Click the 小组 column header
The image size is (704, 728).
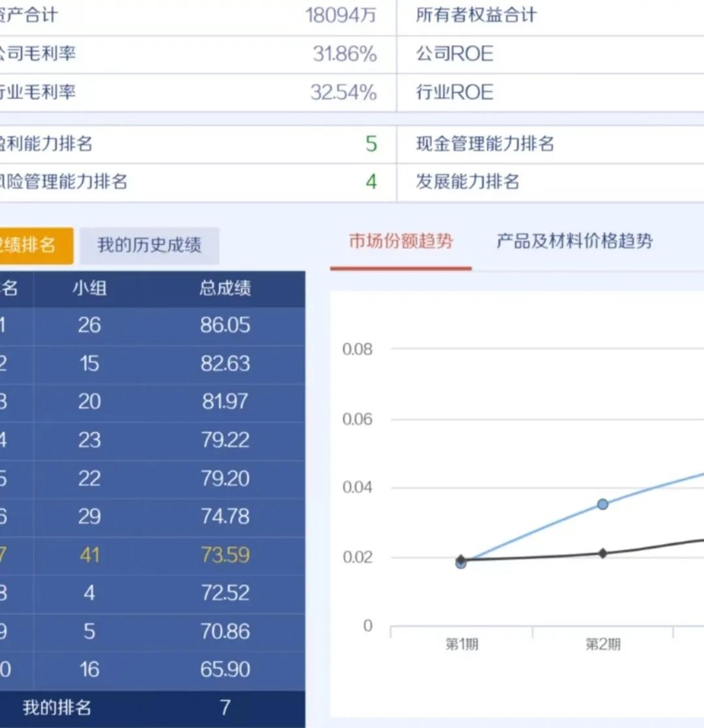coord(90,288)
